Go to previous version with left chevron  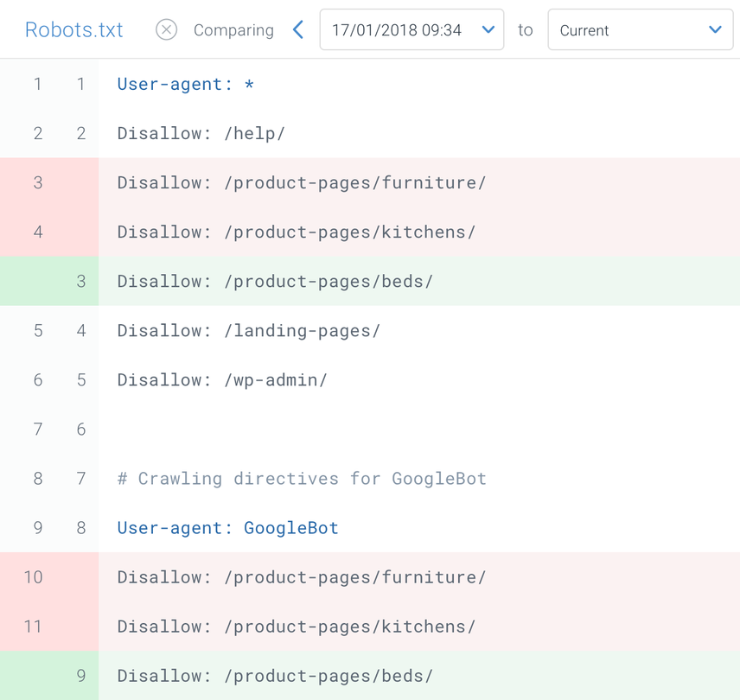(x=297, y=29)
